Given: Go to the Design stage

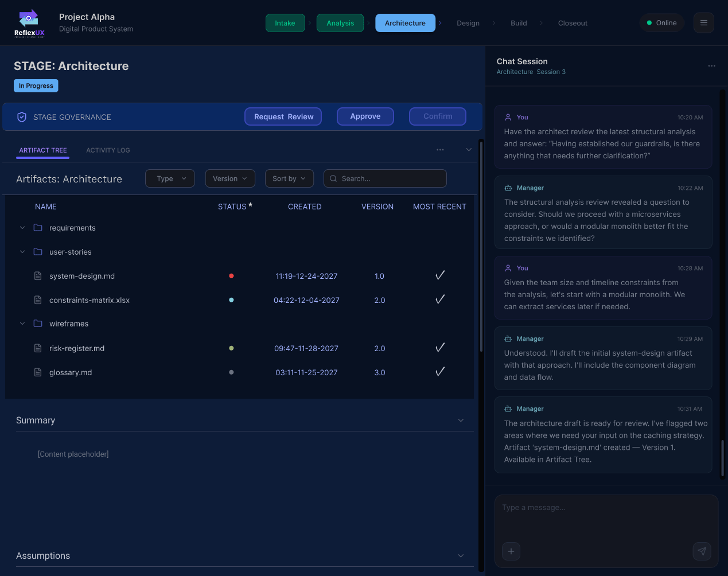Looking at the screenshot, I should (x=468, y=23).
